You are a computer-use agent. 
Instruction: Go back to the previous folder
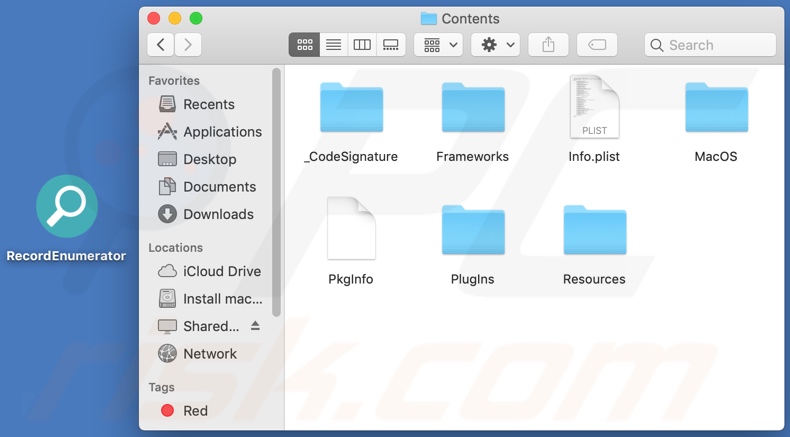[161, 45]
